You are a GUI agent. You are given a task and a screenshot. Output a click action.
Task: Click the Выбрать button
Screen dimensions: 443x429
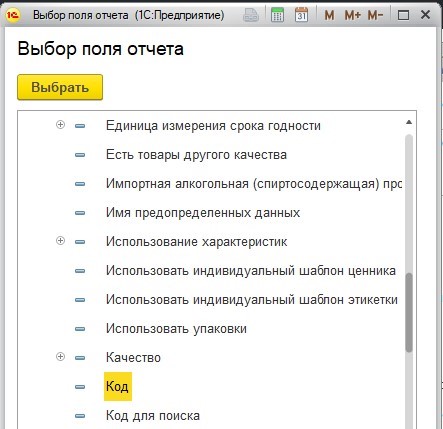coord(60,87)
